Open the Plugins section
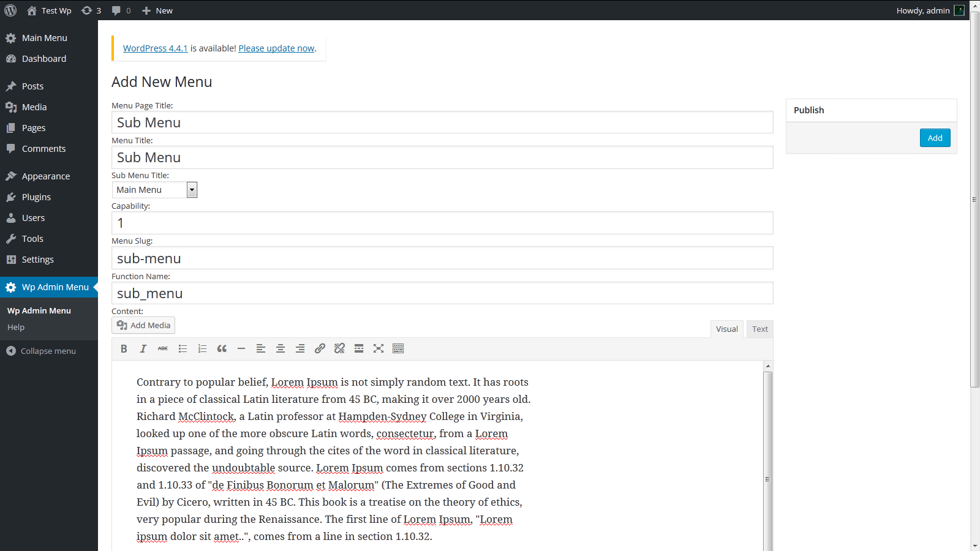This screenshot has width=980, height=551. tap(49, 197)
